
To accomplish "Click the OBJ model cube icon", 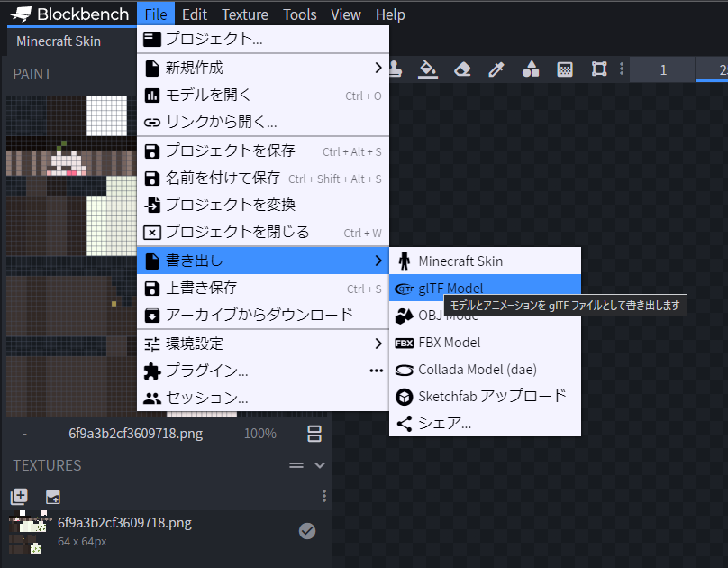I will pyautogui.click(x=404, y=316).
